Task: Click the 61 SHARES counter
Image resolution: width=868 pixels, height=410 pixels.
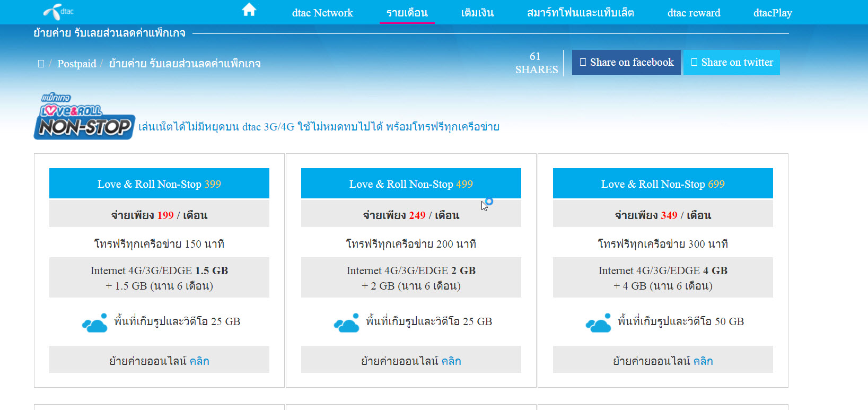Action: pos(537,63)
